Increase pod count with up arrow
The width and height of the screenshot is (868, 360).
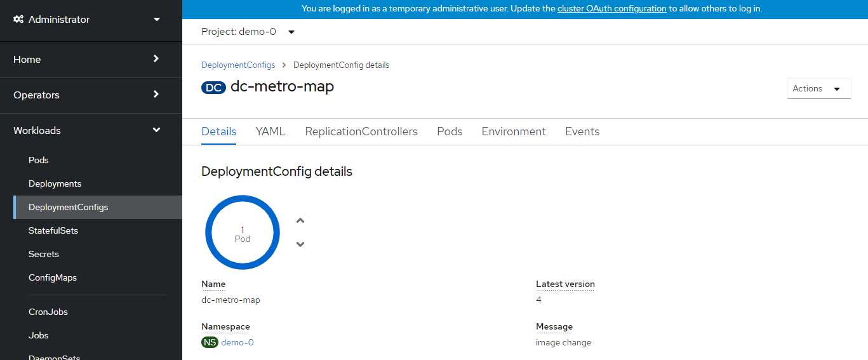[300, 221]
